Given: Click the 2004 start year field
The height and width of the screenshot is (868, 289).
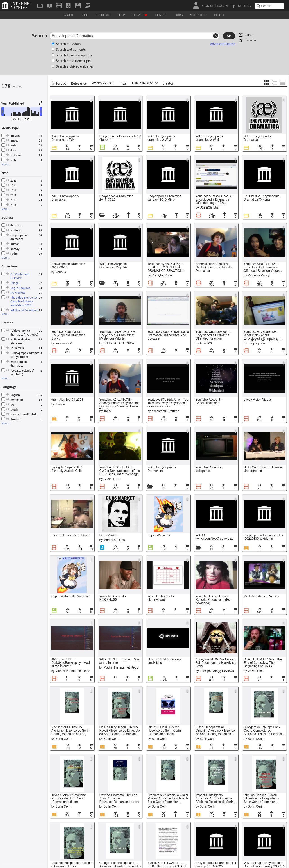Looking at the screenshot, I should tap(16, 119).
